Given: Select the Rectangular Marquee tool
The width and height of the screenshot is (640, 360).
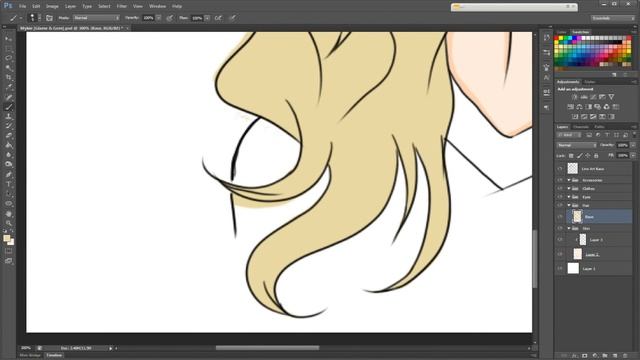Looking at the screenshot, I should (x=9, y=48).
